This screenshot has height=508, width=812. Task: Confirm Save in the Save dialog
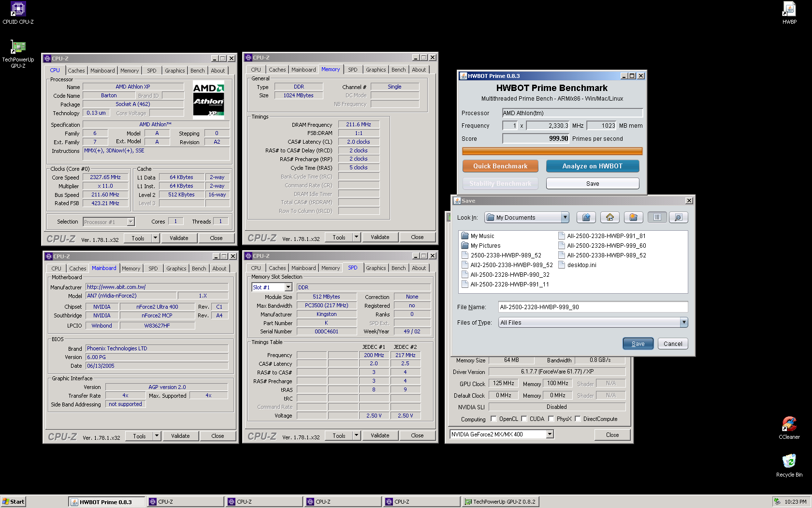[638, 344]
